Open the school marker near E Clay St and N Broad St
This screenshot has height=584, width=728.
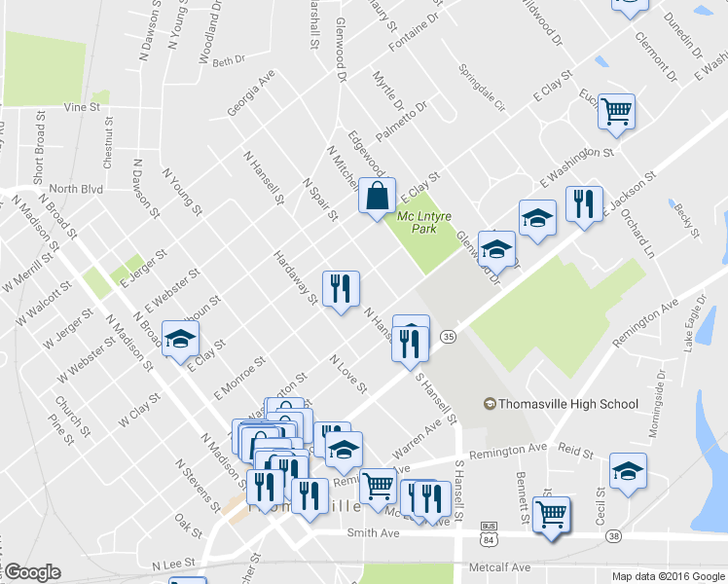pyautogui.click(x=181, y=343)
